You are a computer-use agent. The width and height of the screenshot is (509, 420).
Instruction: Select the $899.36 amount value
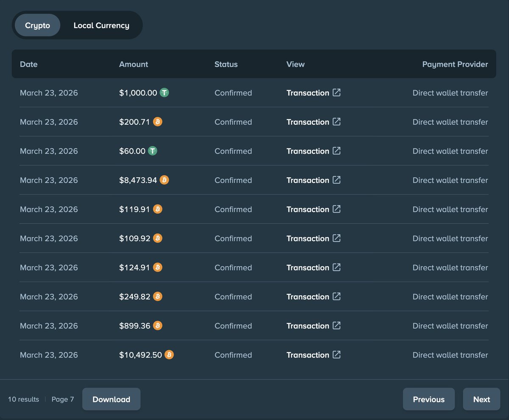(x=135, y=326)
